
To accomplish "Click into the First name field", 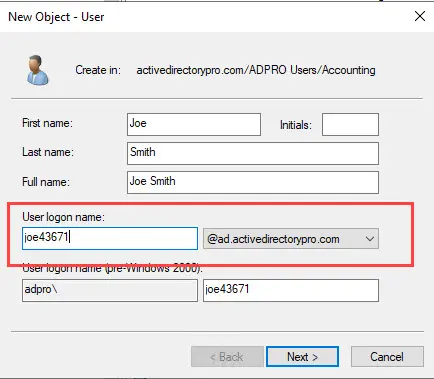I will tap(194, 124).
